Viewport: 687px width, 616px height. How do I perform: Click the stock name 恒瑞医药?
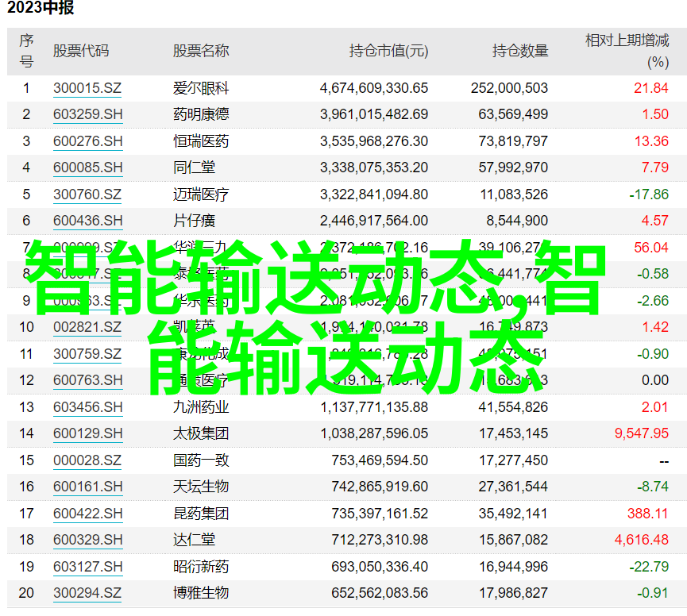(201, 141)
